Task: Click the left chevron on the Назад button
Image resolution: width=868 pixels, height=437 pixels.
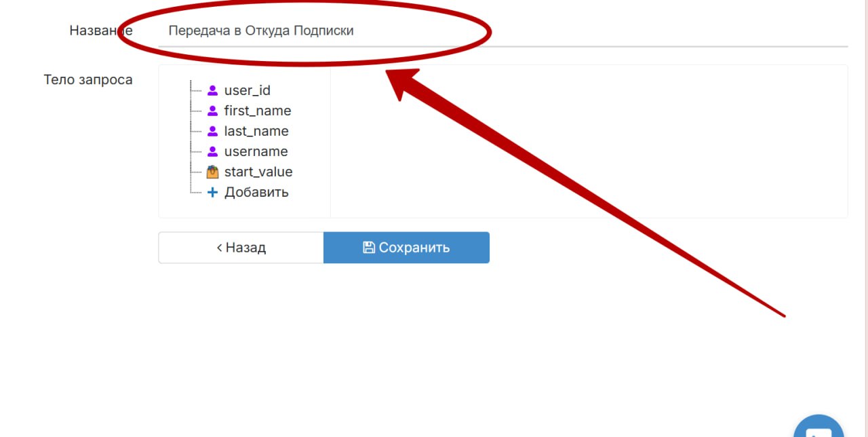Action: coord(219,248)
